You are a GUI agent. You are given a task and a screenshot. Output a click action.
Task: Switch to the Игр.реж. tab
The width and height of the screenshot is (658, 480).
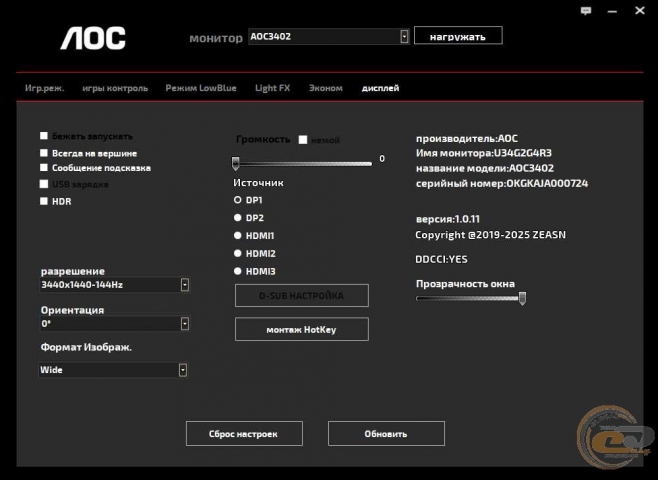(x=44, y=88)
